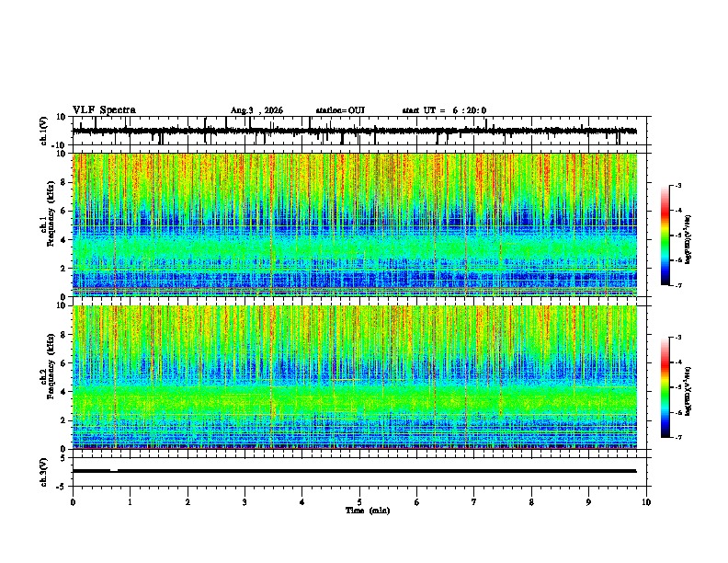Click tick label "4" on the Time axis
The height and width of the screenshot is (563, 728).
coord(302,502)
